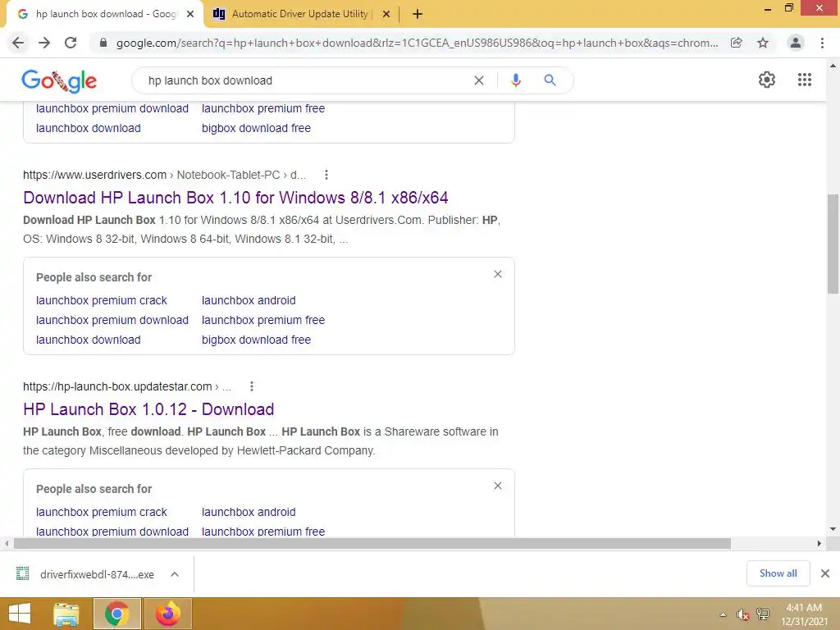Image resolution: width=840 pixels, height=630 pixels.
Task: Search launchbox android under userdrivers result
Action: (249, 300)
